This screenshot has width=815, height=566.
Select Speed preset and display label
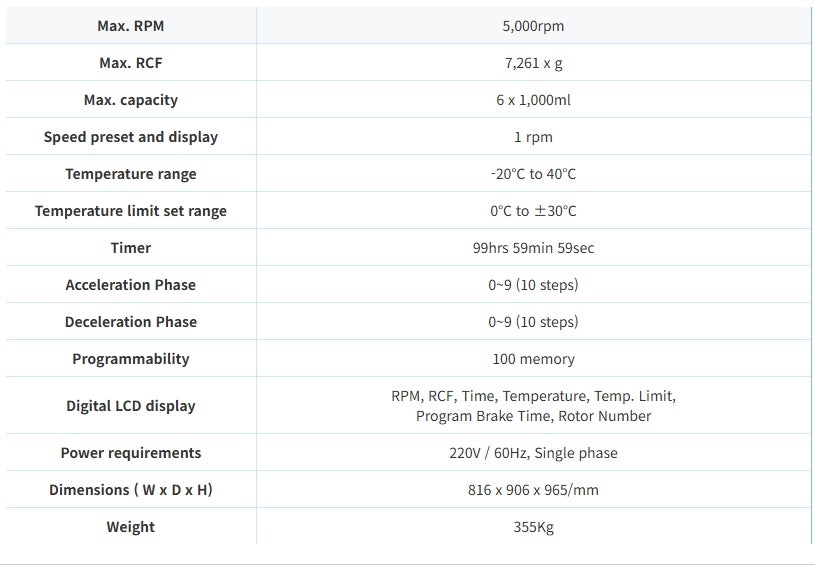(x=131, y=137)
